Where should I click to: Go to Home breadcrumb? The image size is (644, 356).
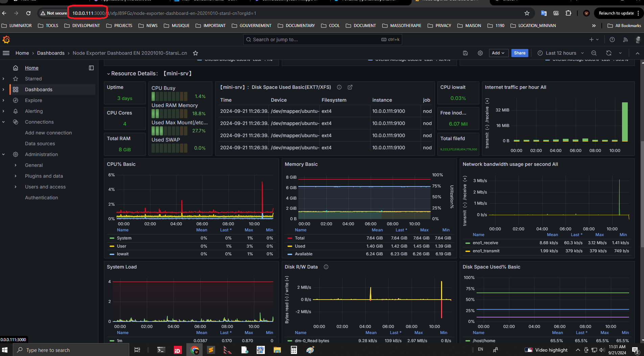coord(22,53)
